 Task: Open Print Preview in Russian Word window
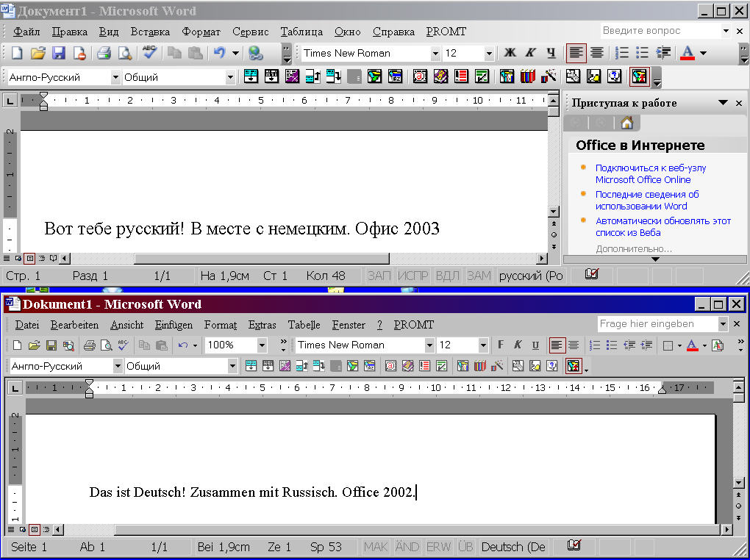click(125, 53)
